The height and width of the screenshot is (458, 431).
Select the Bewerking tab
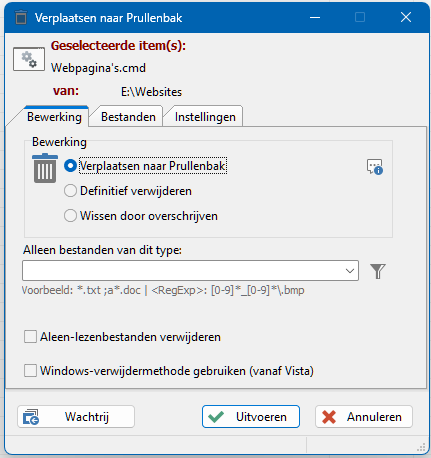click(x=54, y=117)
